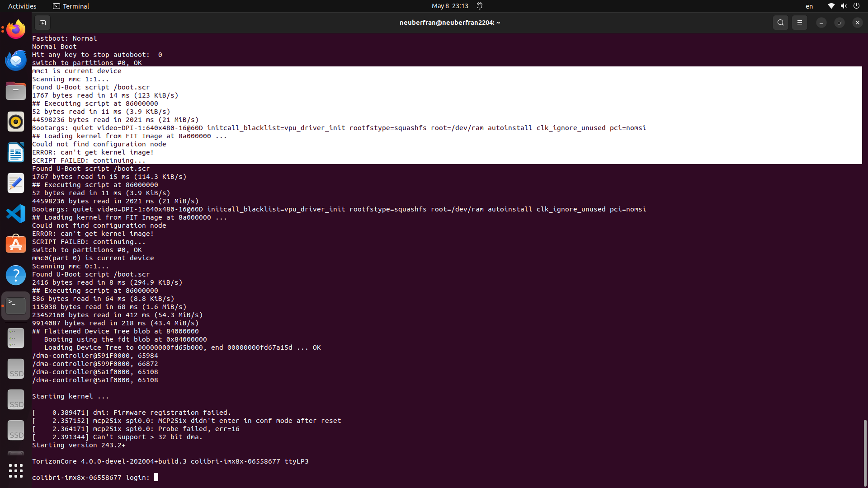Focus the Terminal dock icon
The width and height of the screenshot is (868, 488).
pyautogui.click(x=16, y=306)
